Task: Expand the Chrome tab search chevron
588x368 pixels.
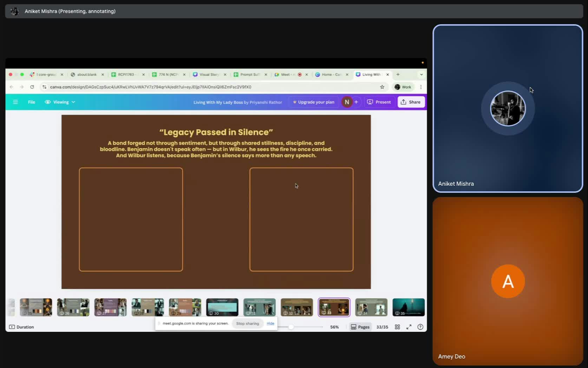Action: click(x=421, y=74)
